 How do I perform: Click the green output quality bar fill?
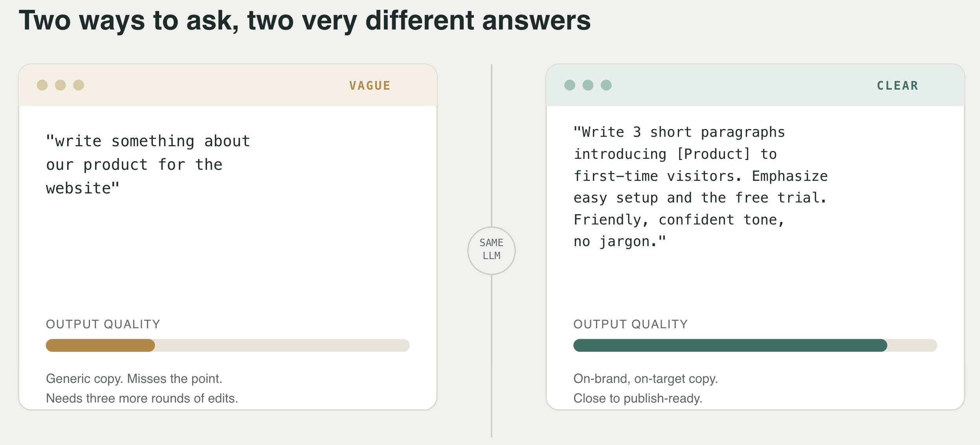tap(730, 345)
